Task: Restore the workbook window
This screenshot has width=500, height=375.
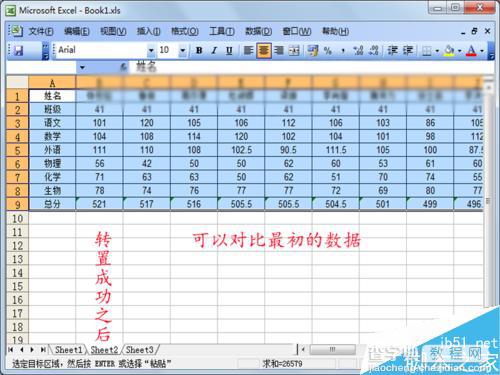Action: pos(475,31)
